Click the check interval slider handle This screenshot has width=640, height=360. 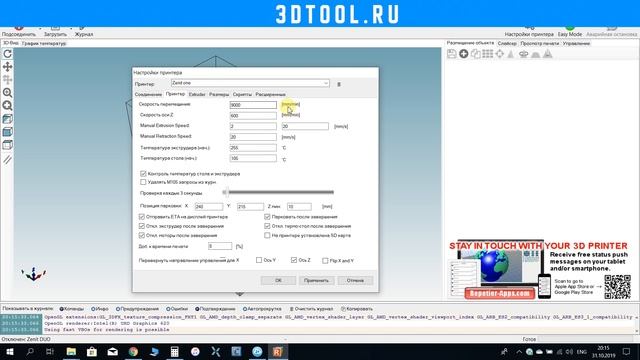[226, 192]
